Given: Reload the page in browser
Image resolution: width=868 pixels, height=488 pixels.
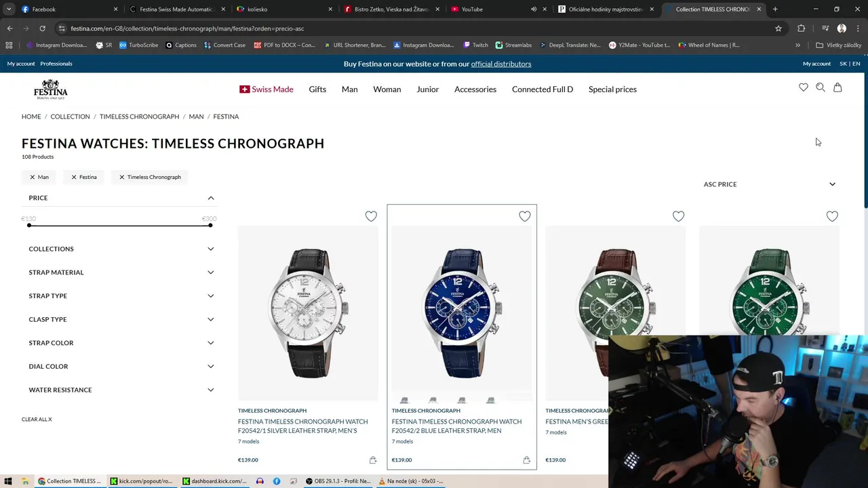Looking at the screenshot, I should [x=42, y=28].
